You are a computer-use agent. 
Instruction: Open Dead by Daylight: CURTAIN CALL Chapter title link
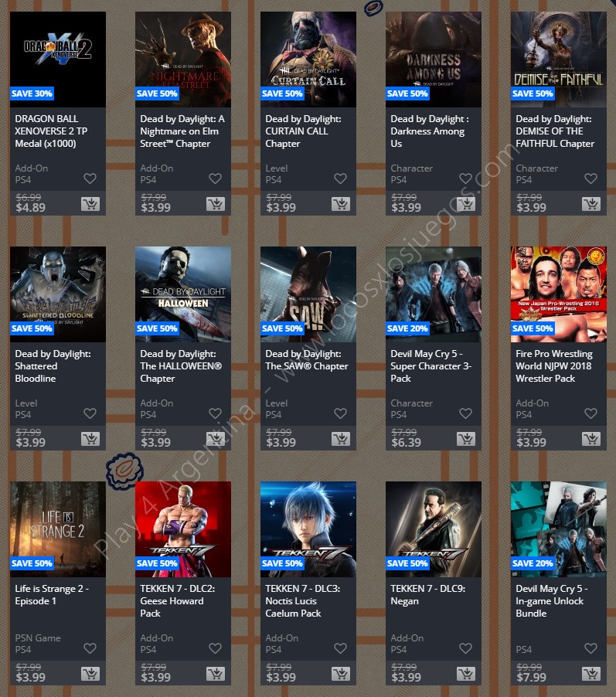(303, 131)
